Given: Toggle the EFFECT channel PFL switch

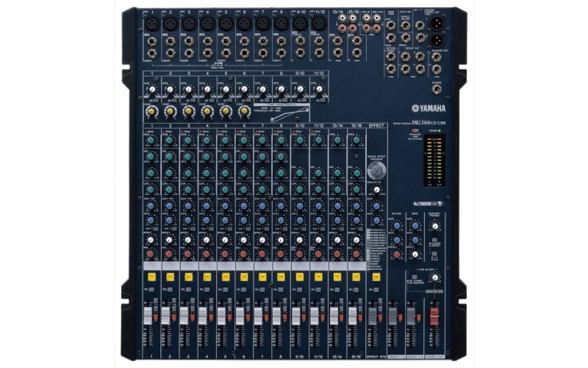Looking at the screenshot, I should pos(376,290).
